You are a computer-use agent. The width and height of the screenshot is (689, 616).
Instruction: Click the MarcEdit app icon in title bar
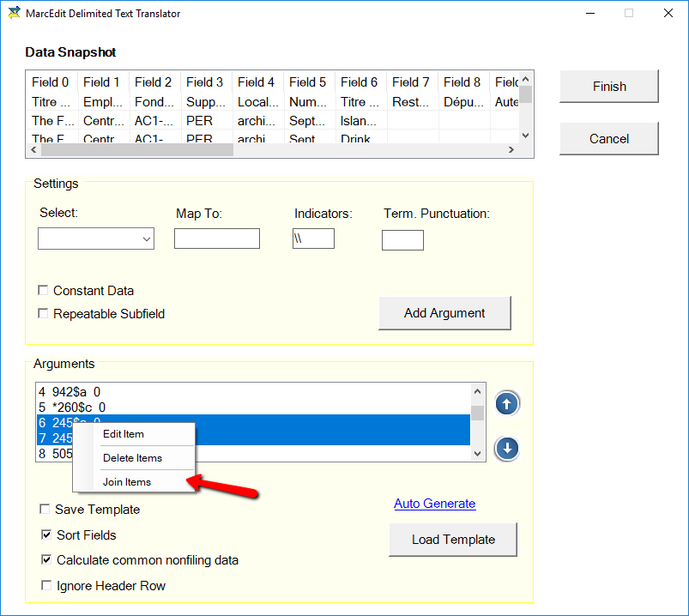[14, 13]
